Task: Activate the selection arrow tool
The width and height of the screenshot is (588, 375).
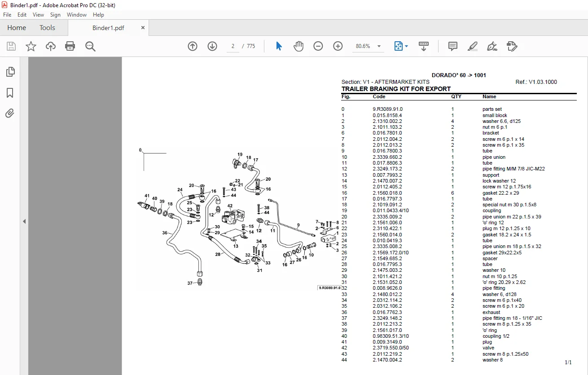Action: [279, 46]
